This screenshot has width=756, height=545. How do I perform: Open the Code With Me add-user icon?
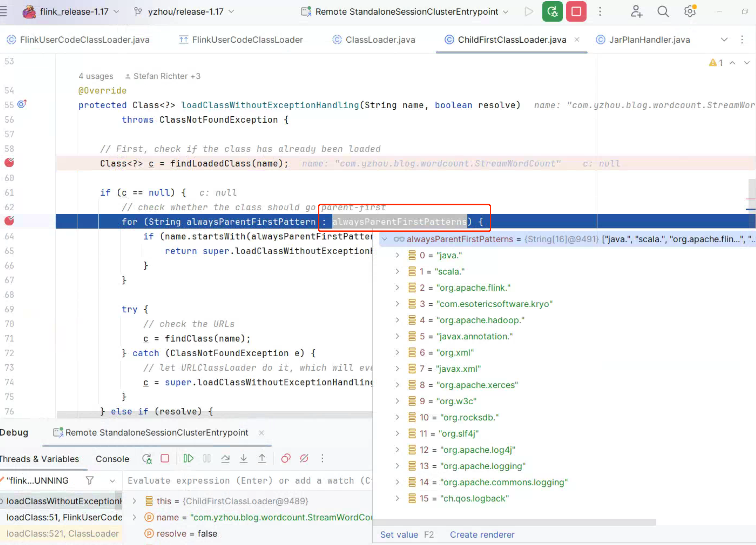[x=636, y=11]
